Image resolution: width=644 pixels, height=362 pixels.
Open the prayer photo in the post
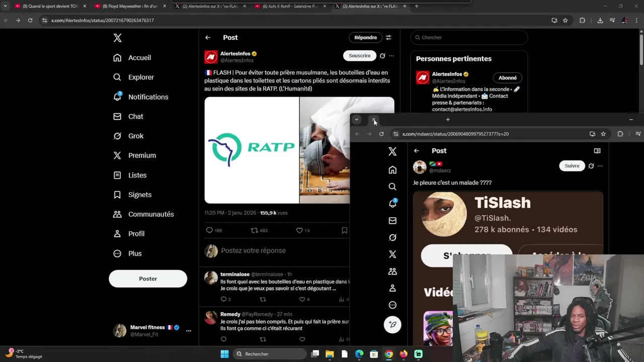pos(325,150)
